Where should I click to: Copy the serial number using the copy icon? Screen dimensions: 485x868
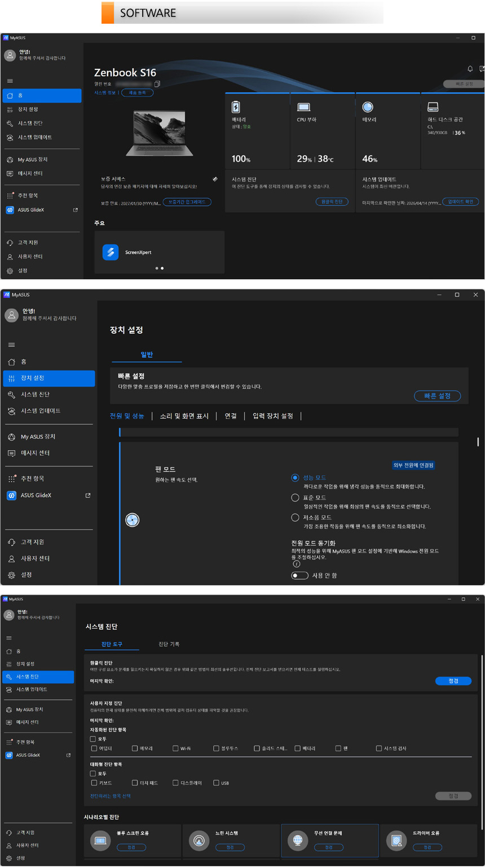[157, 84]
